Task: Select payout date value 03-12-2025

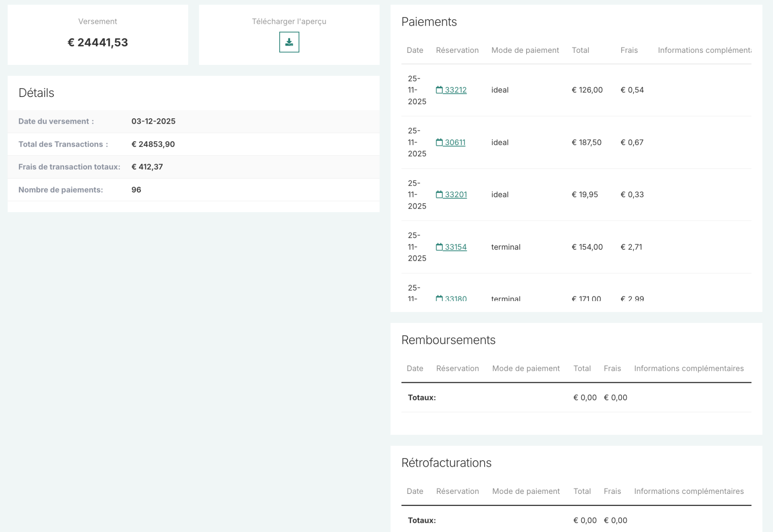Action: click(153, 121)
